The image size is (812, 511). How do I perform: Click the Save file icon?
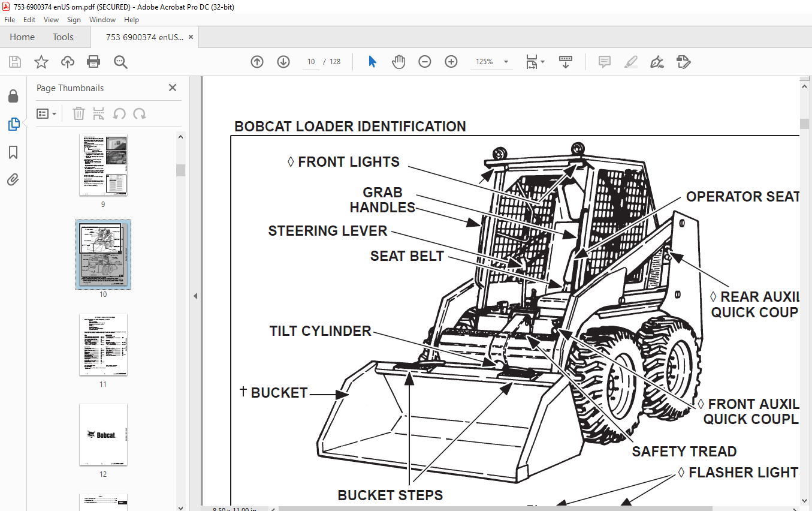point(15,62)
